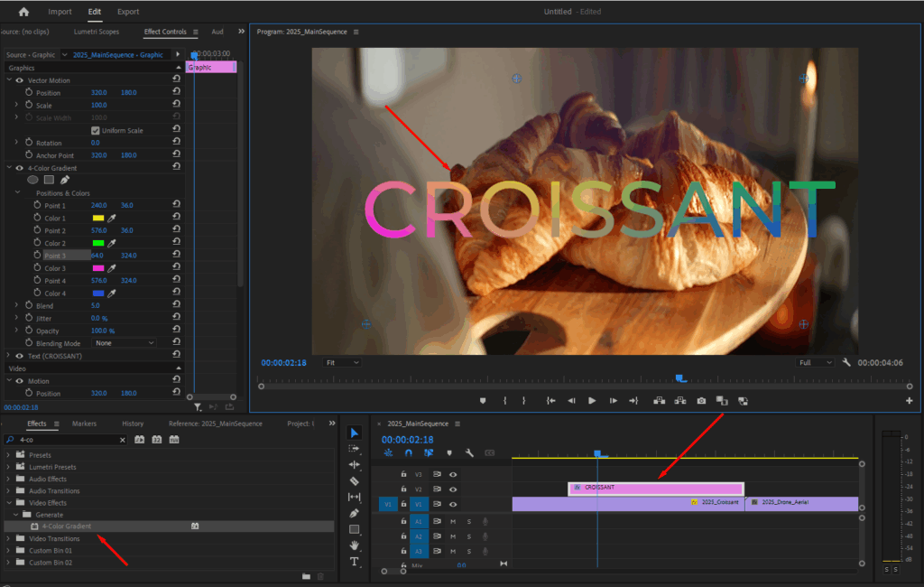Switch to the Import workspace tab
Screen dimensions: 924x587
pyautogui.click(x=60, y=11)
